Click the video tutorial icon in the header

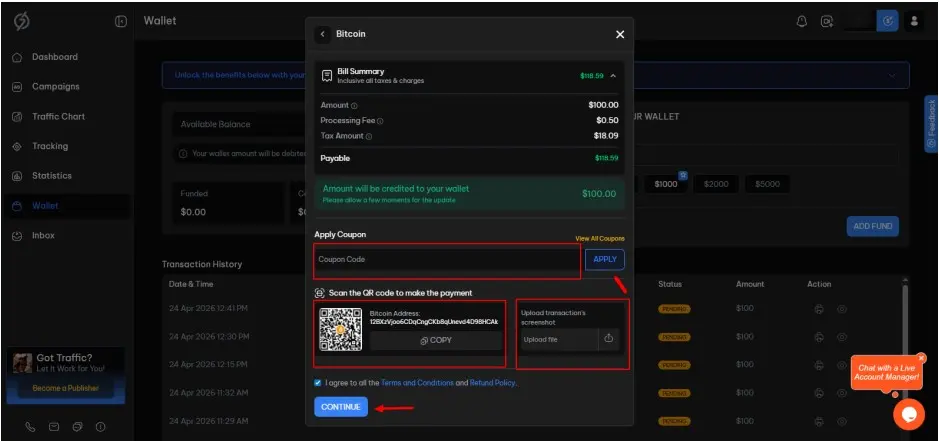[x=827, y=21]
